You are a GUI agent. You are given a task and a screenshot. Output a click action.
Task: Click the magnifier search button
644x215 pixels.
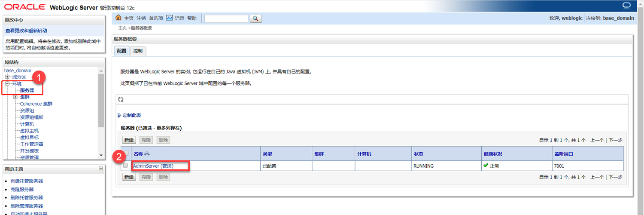point(255,18)
